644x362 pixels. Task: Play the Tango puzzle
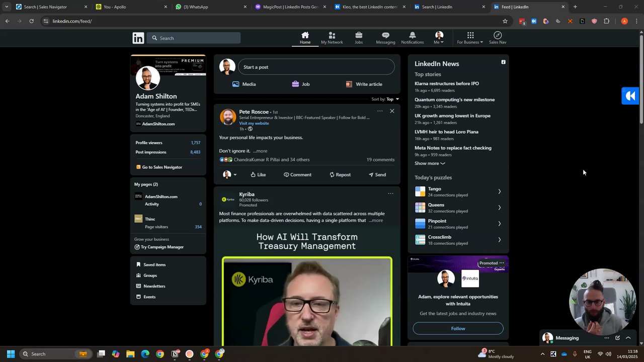[458, 192]
